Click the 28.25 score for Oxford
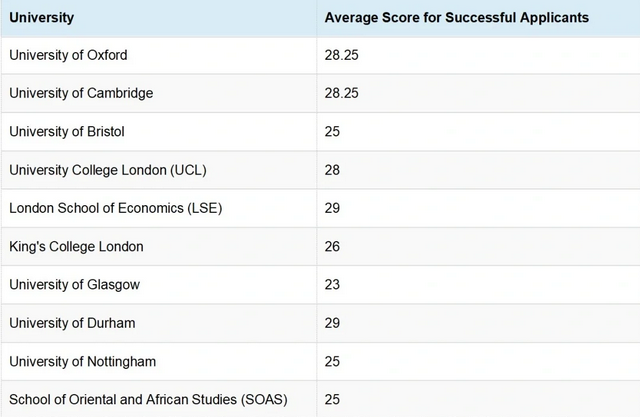 click(341, 55)
